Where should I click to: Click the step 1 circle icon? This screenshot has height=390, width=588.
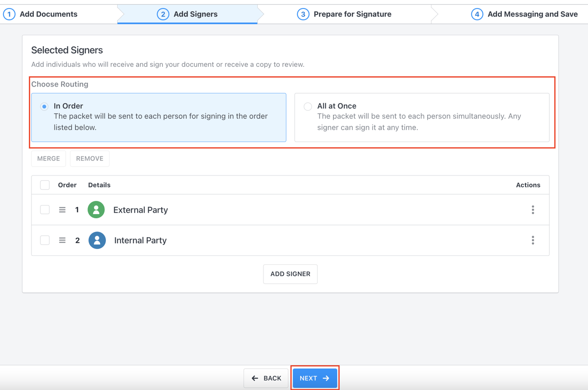coord(9,14)
